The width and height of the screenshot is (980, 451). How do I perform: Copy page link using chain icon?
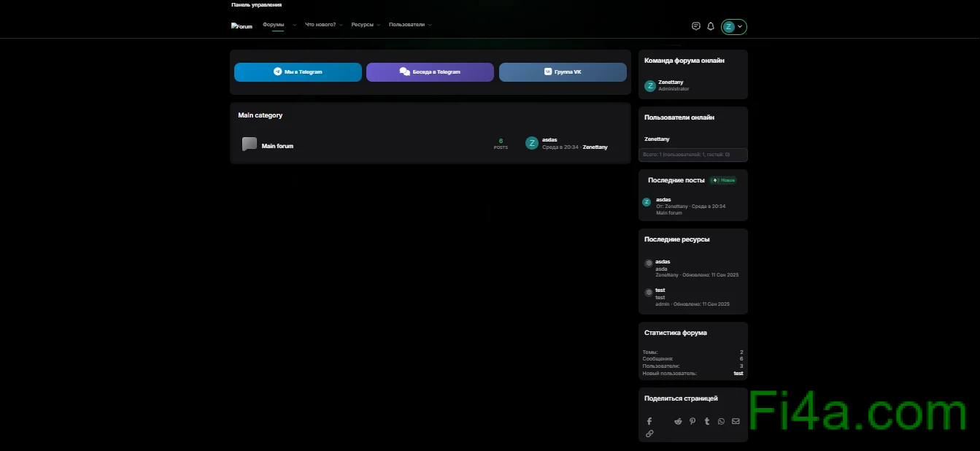[x=649, y=433]
